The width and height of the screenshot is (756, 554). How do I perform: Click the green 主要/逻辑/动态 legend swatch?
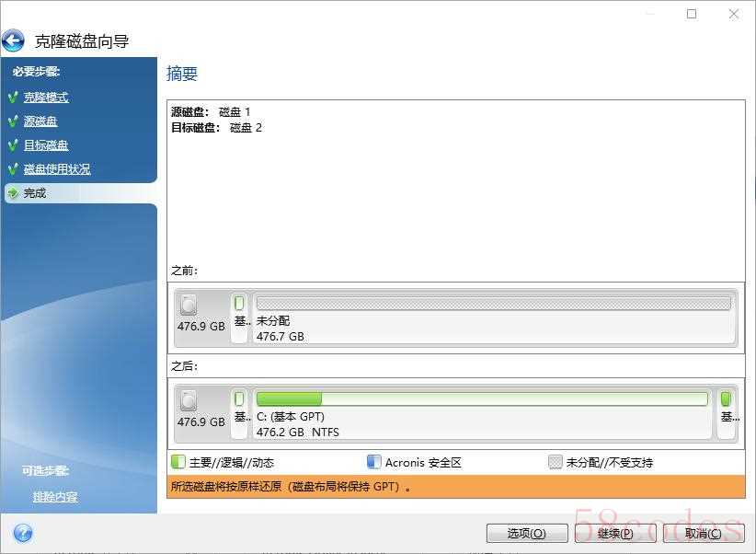point(178,462)
